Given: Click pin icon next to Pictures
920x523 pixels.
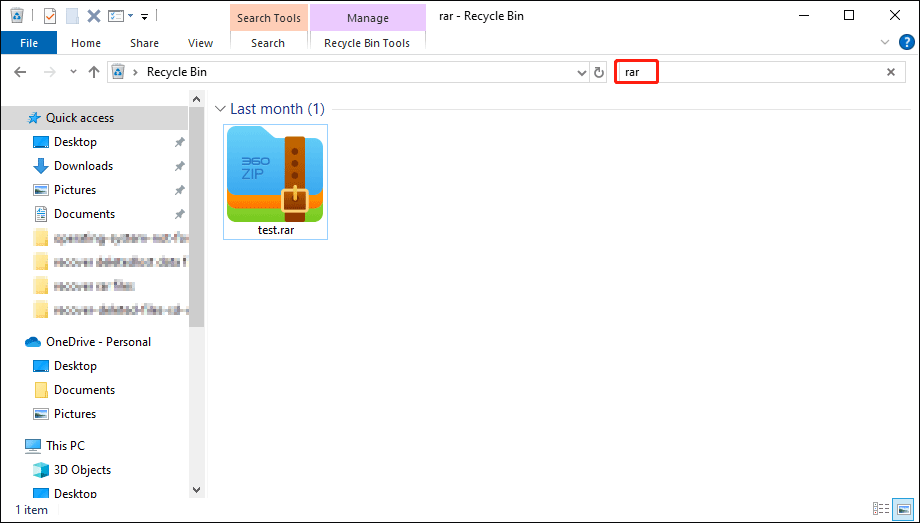Looking at the screenshot, I should pos(180,190).
